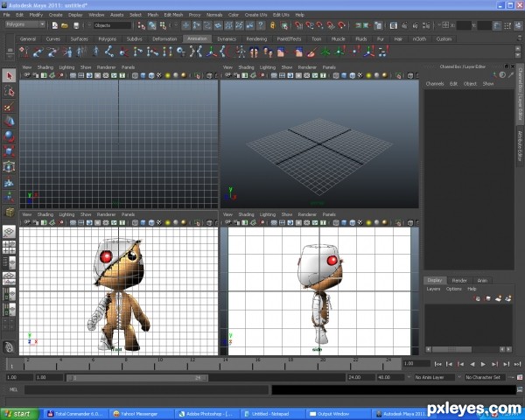
Task: Click play backwards button
Action: pos(472,364)
